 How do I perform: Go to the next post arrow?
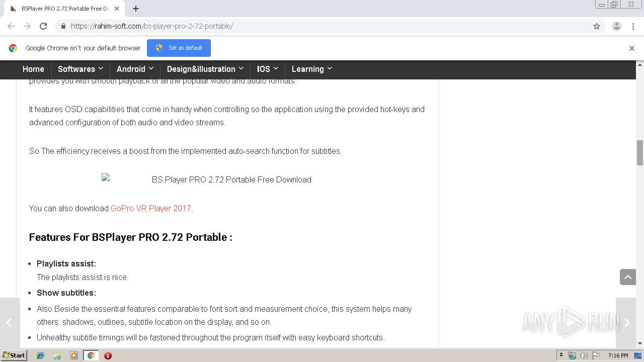626,323
